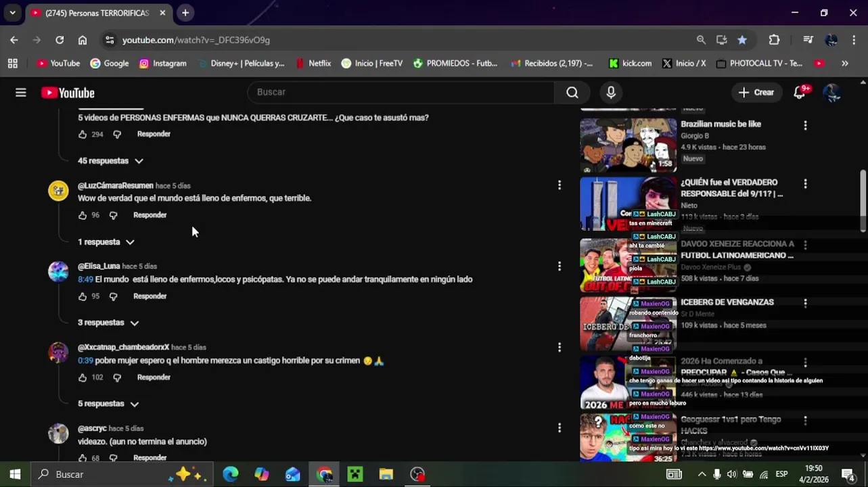This screenshot has height=487, width=868.
Task: Open the Netflix bookmark
Action: tap(313, 63)
